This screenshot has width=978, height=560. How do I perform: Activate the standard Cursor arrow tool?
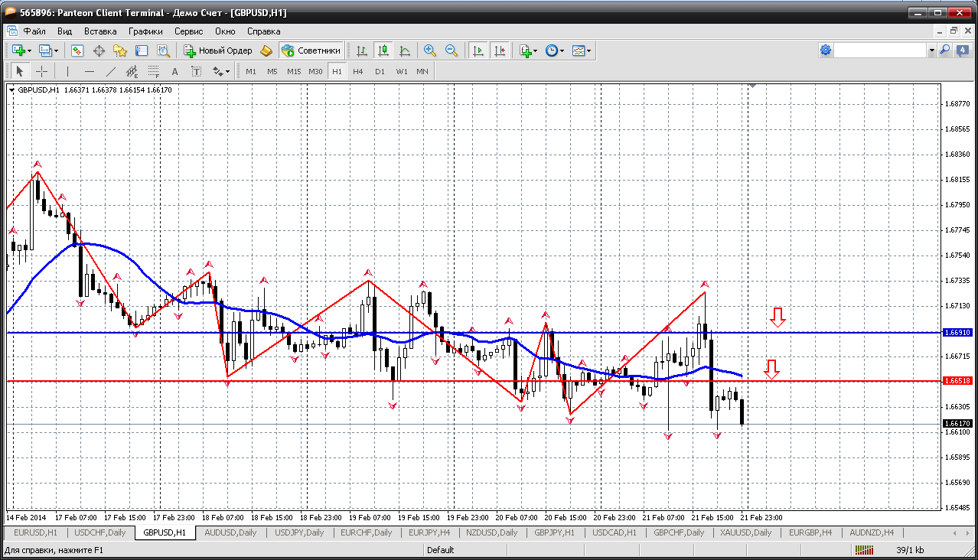tap(20, 71)
